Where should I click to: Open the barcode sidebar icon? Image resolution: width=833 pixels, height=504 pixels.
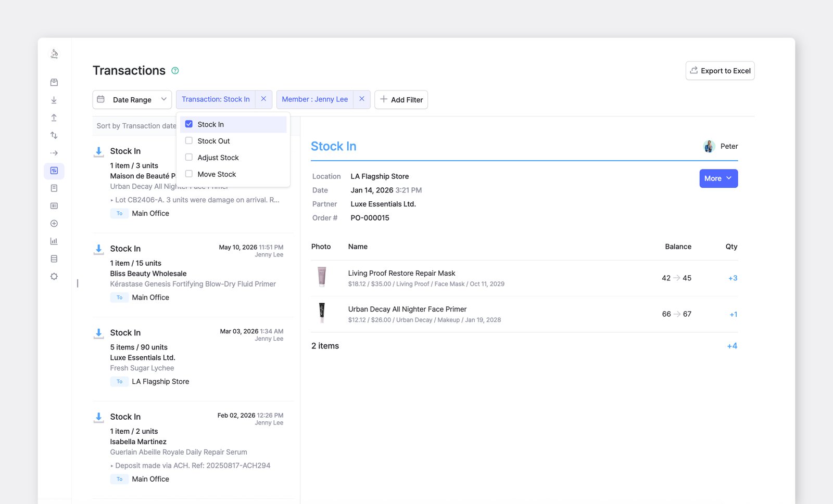54,206
